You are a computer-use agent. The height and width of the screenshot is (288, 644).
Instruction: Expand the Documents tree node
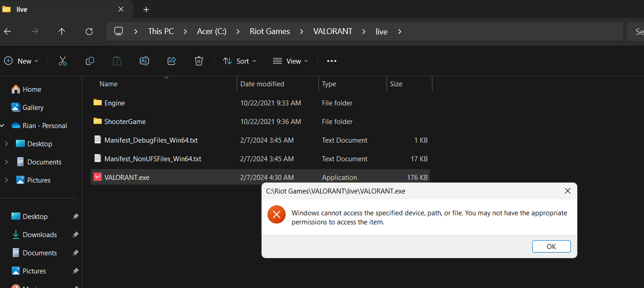click(6, 162)
